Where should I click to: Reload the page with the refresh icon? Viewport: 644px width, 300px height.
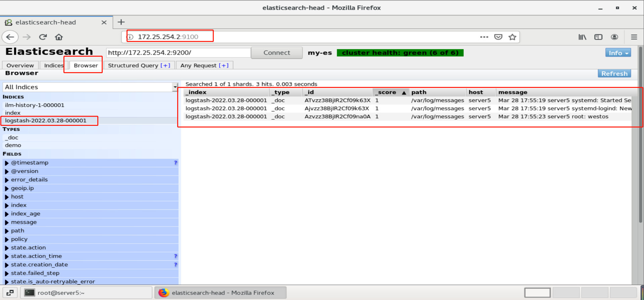coord(43,37)
